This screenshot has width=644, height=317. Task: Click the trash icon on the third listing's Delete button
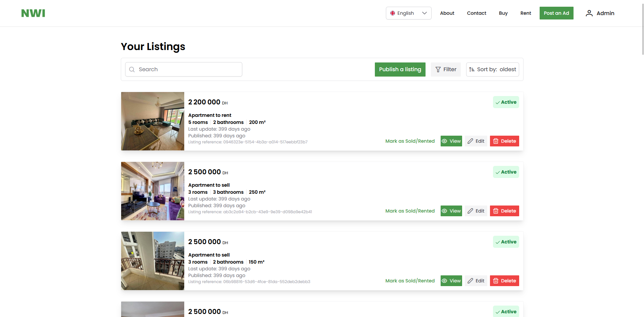[496, 281]
